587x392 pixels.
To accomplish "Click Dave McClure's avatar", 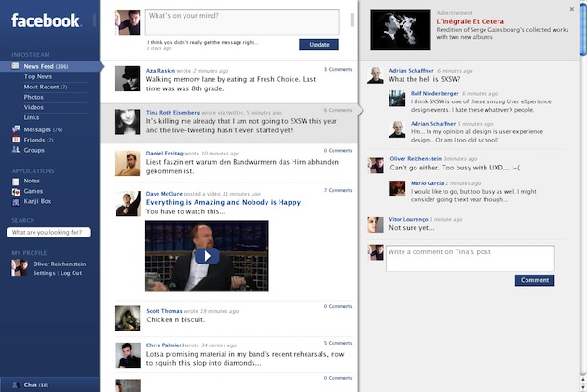I will pos(128,204).
